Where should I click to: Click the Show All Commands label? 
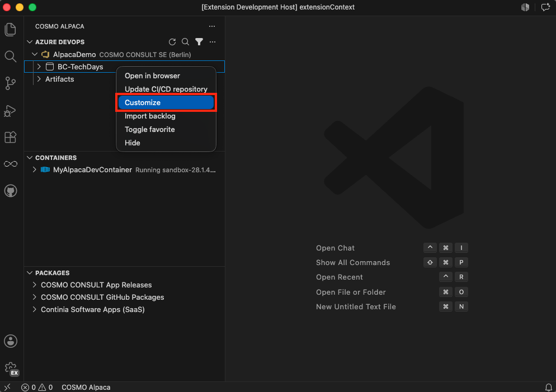click(x=353, y=263)
